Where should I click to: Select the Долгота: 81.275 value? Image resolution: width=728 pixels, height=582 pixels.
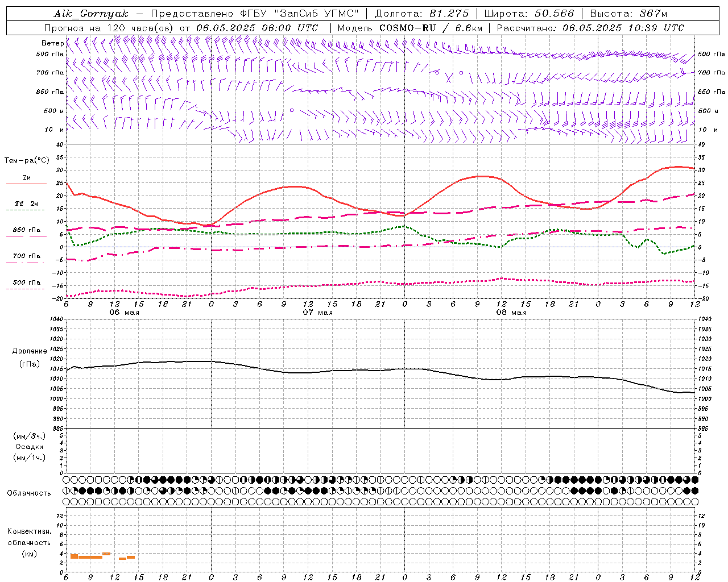[422, 14]
